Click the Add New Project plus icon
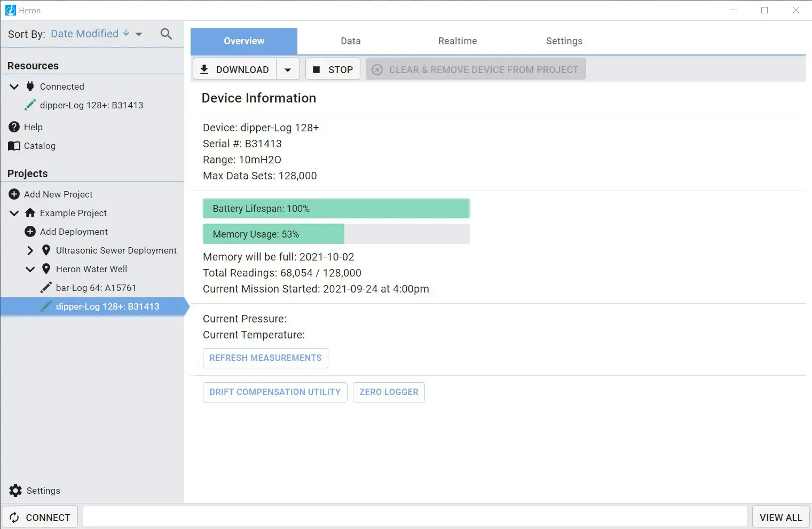 (14, 194)
